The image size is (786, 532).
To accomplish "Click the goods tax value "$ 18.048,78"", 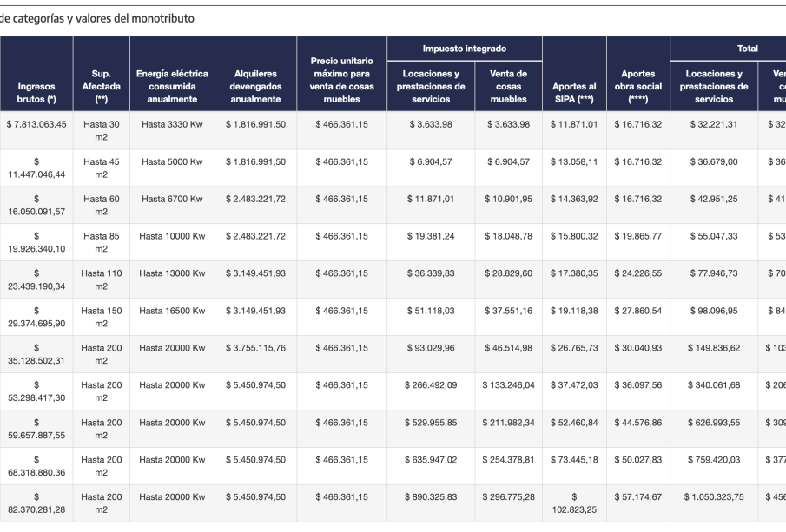I will [508, 236].
